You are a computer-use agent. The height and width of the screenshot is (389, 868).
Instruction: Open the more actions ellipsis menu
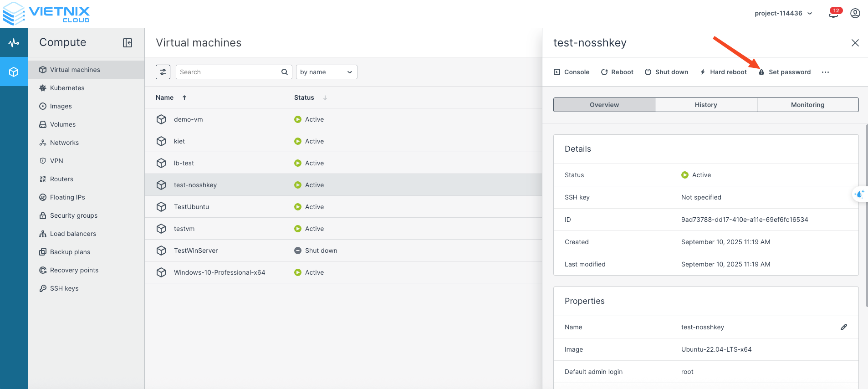pos(825,72)
